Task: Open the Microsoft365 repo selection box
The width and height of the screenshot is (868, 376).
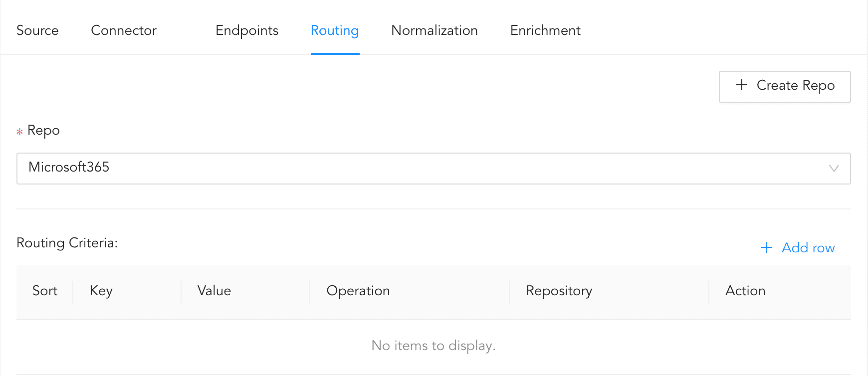Action: coord(434,169)
